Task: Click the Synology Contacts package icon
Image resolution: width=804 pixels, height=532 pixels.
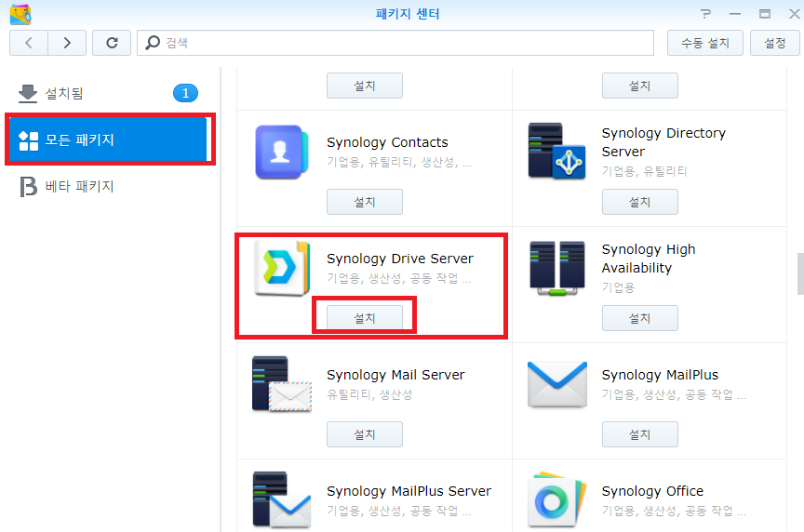Action: (282, 152)
